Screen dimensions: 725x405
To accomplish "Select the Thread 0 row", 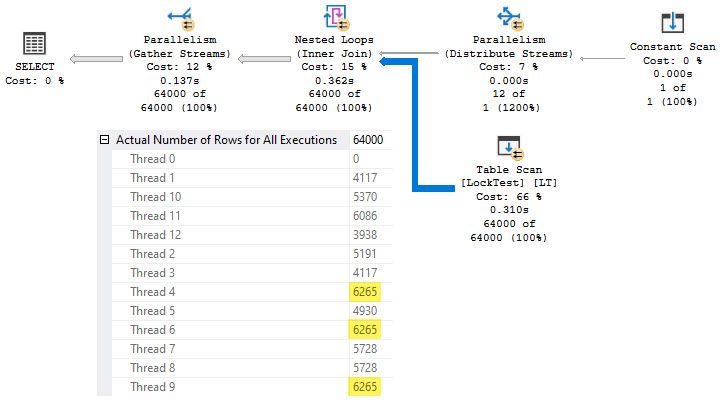I will [252, 159].
